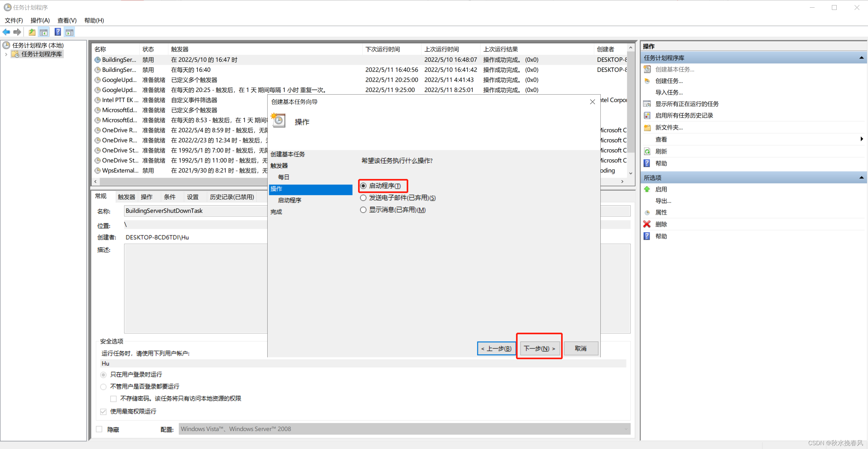
Task: Click the Back arrow toolbar icon
Action: [6, 32]
